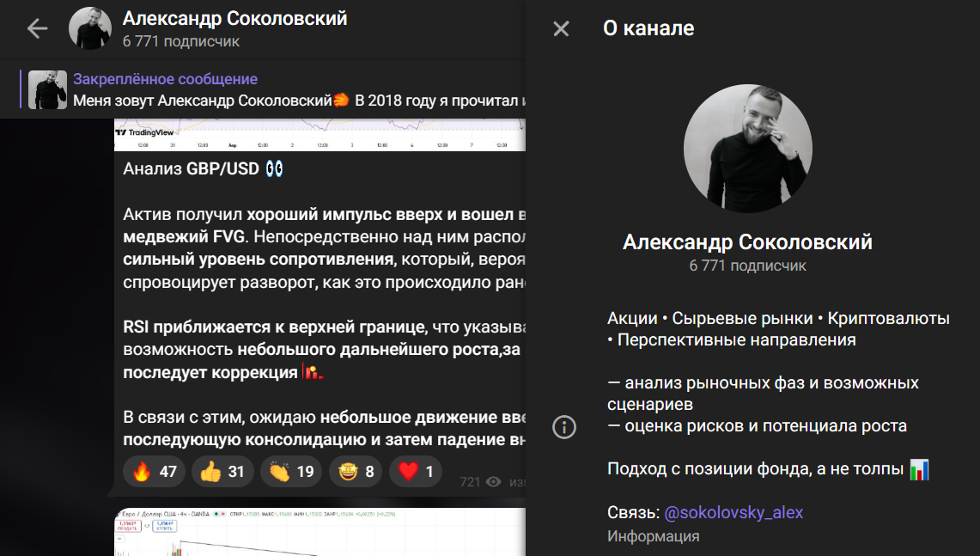Click the large channel profile photo
The width and height of the screenshot is (980, 556).
pos(747,148)
